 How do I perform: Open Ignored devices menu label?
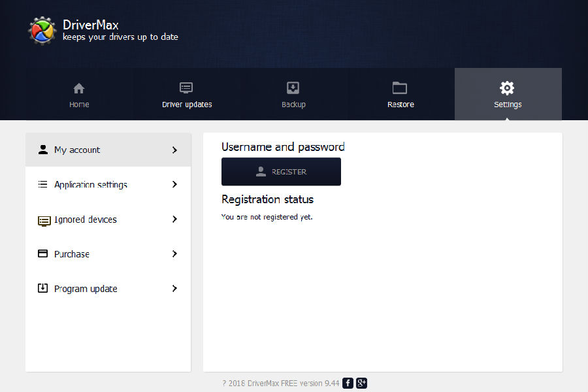tap(86, 220)
